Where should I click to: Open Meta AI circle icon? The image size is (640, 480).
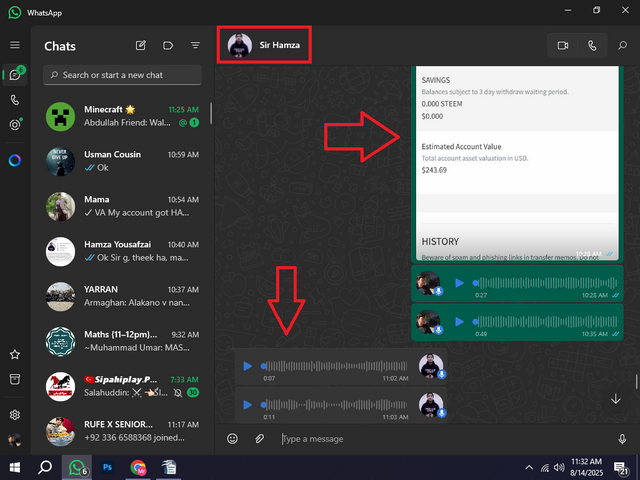(15, 160)
